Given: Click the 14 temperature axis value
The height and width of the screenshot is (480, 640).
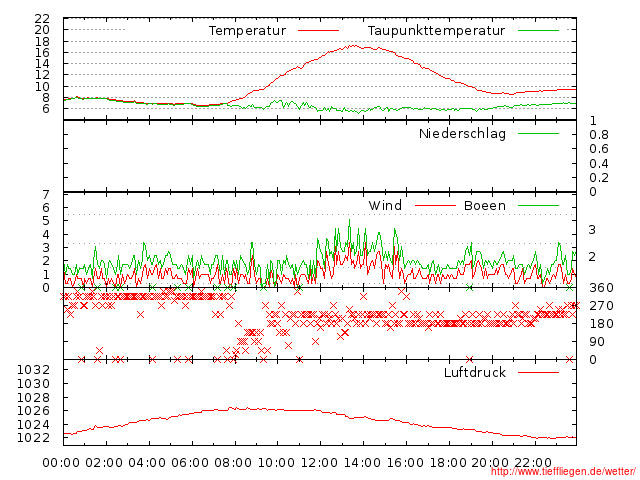Looking at the screenshot, I should pyautogui.click(x=42, y=64).
